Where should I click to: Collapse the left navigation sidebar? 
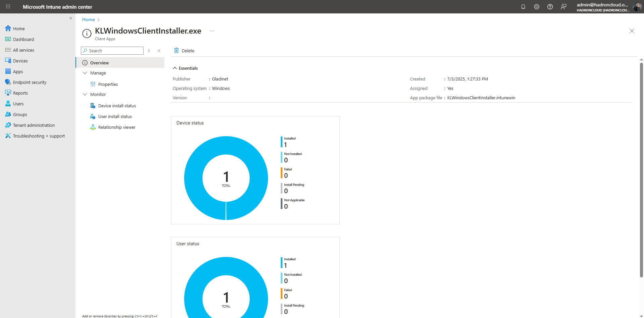(x=71, y=18)
